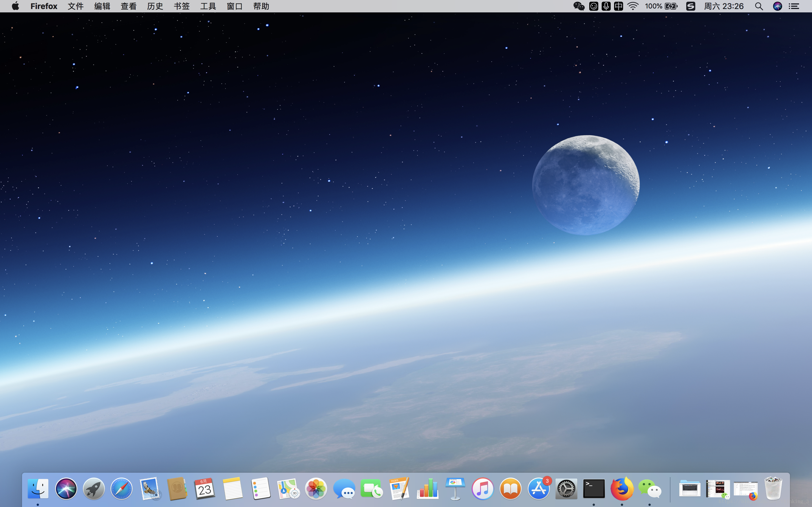Click the App Store icon with badge
Viewport: 812px width, 507px height.
tap(539, 489)
